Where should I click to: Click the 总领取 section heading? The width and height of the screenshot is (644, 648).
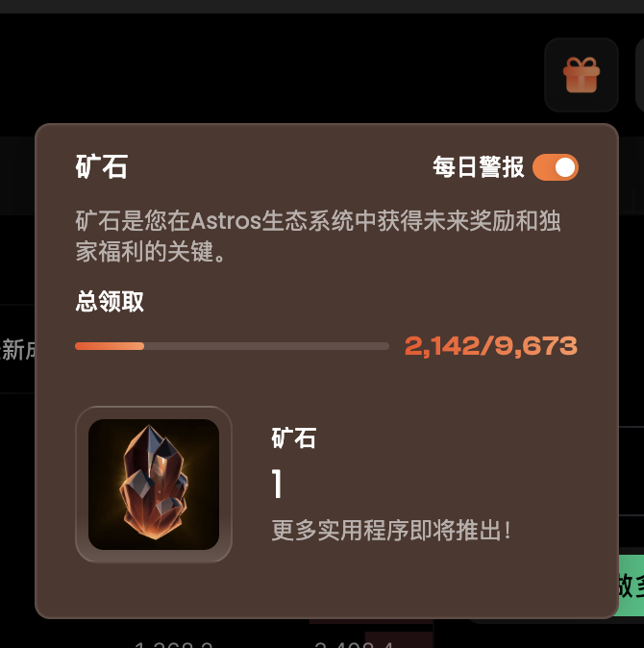[x=110, y=301]
